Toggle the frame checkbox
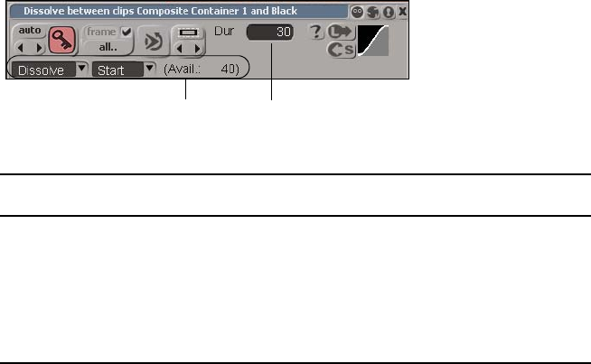The width and height of the screenshot is (591, 364). (127, 32)
